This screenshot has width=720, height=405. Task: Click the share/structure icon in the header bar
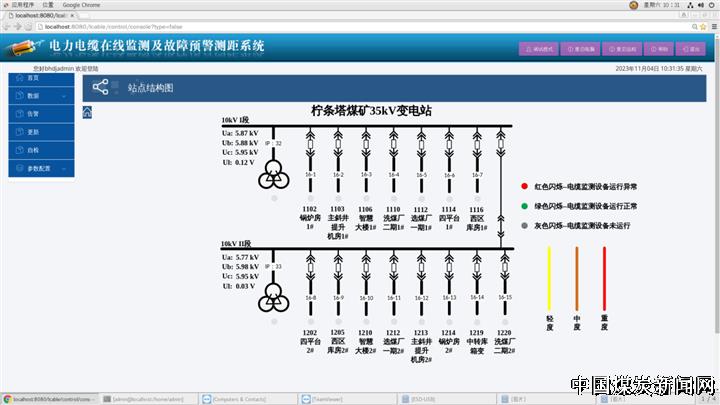(x=101, y=88)
